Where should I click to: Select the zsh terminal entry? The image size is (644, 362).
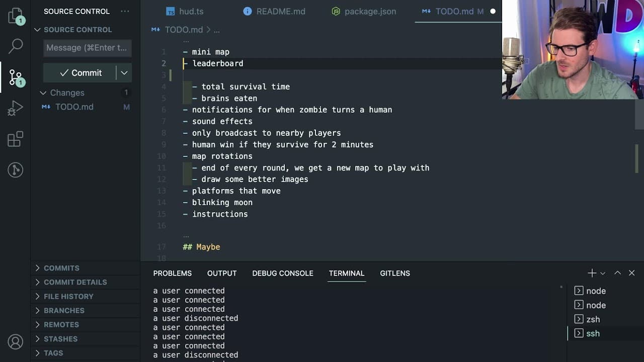(593, 319)
